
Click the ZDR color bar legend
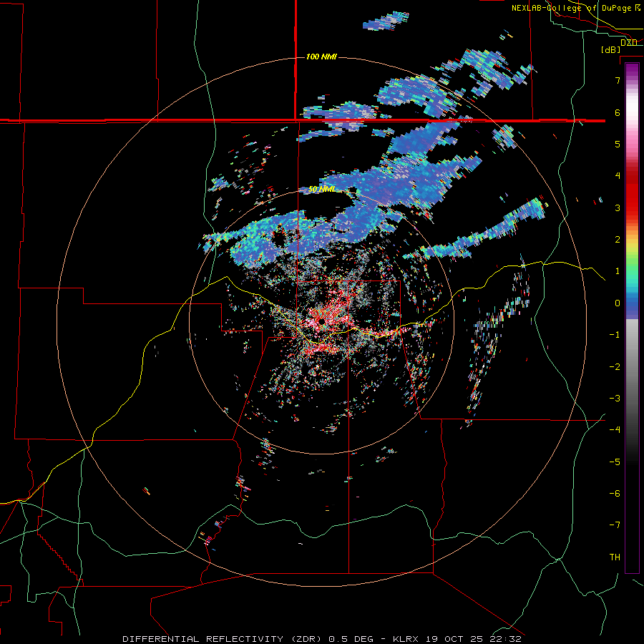632,318
